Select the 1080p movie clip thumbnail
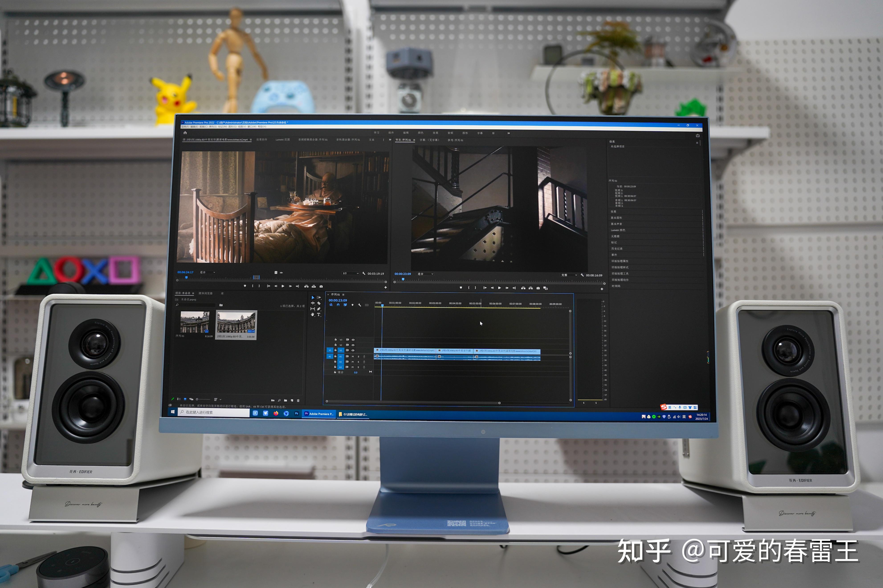Viewport: 883px width, 588px height. 237,323
